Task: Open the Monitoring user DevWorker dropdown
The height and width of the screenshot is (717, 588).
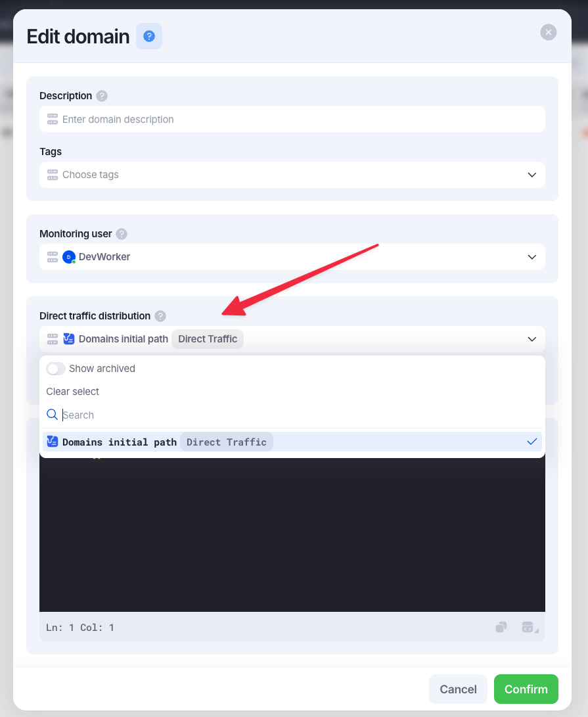Action: [292, 257]
